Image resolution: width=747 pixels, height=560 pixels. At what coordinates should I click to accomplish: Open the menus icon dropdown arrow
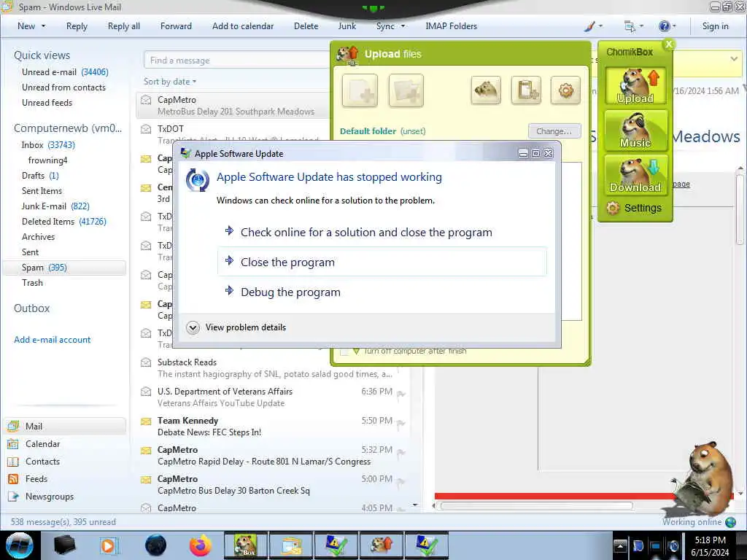click(x=641, y=26)
